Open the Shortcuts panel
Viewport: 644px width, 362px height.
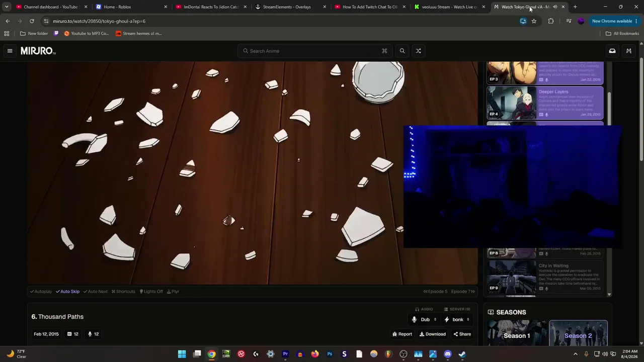click(123, 292)
